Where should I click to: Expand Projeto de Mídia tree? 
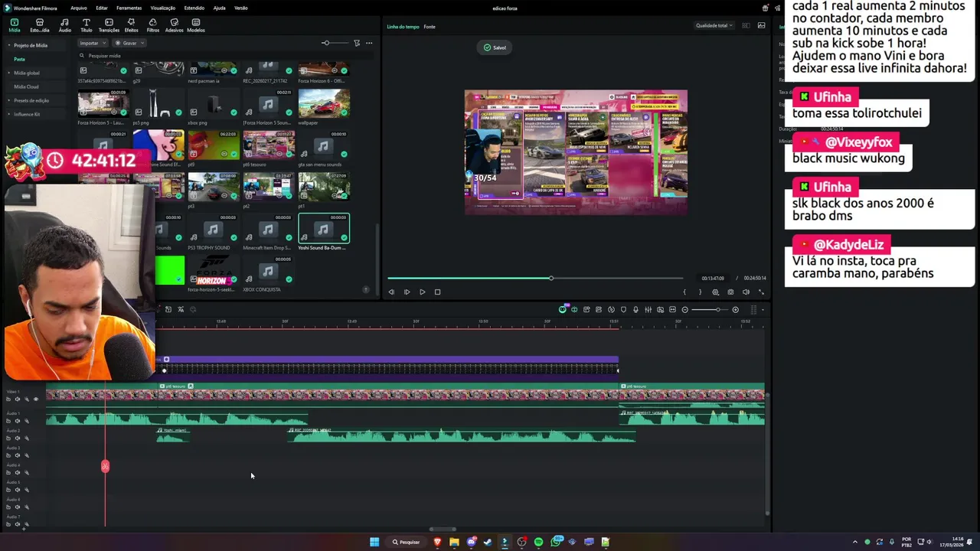point(9,45)
